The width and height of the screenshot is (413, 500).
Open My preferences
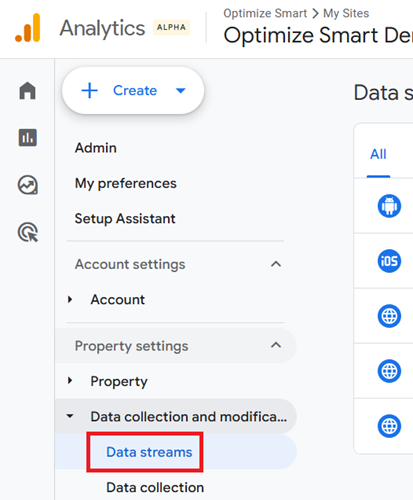tap(126, 183)
